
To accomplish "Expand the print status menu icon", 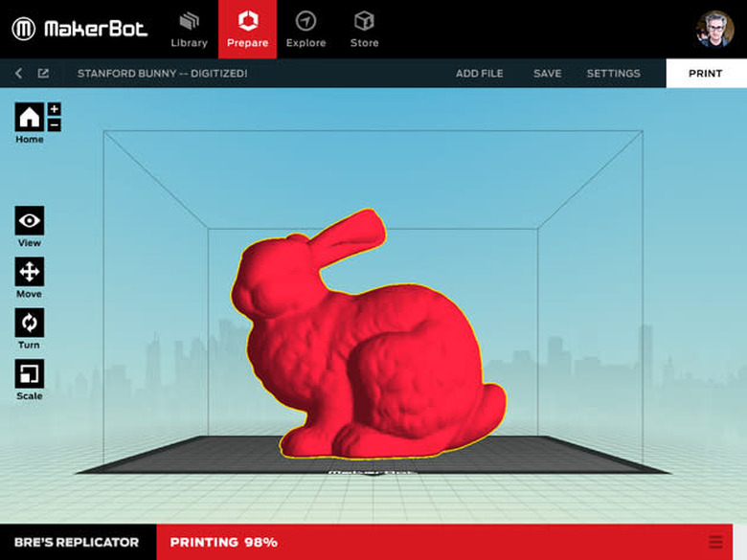I will (715, 543).
